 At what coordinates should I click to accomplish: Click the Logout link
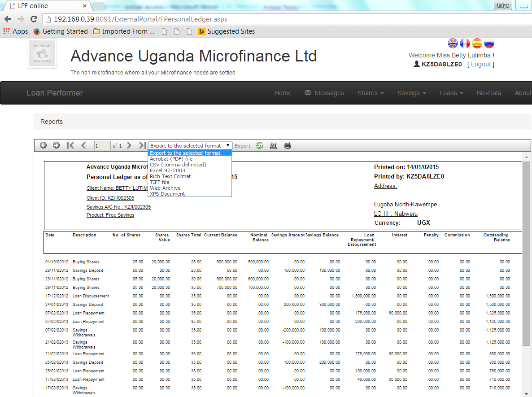tap(481, 64)
